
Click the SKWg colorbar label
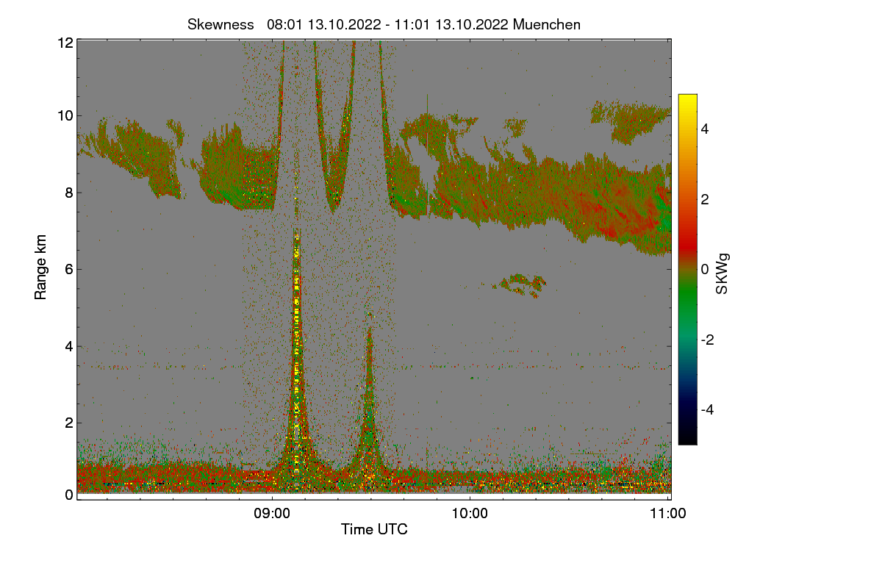[x=723, y=273]
